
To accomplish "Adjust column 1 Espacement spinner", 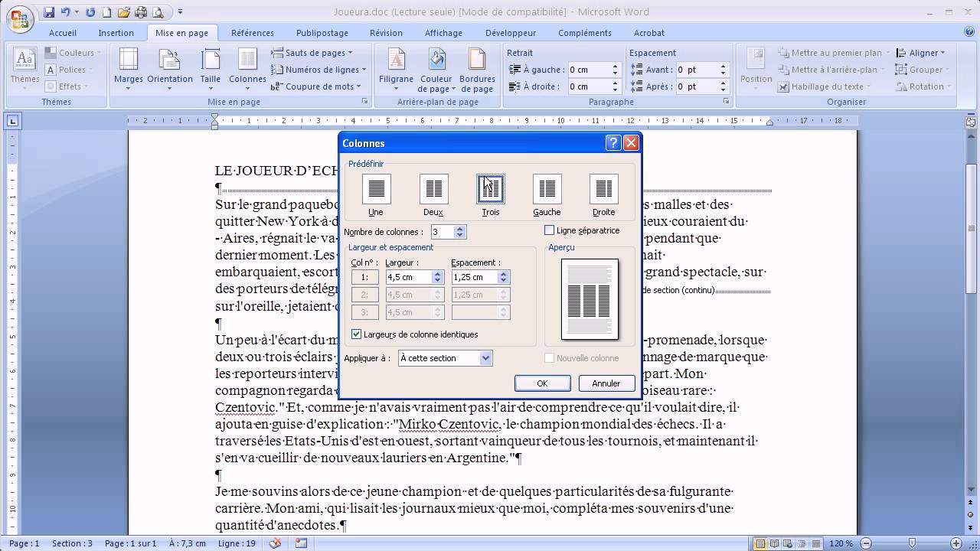I will coord(503,277).
